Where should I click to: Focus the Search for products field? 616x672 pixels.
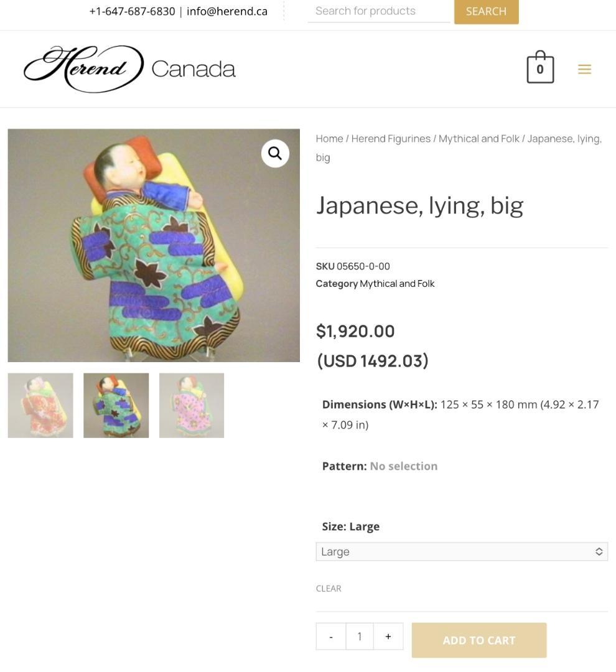tap(378, 11)
